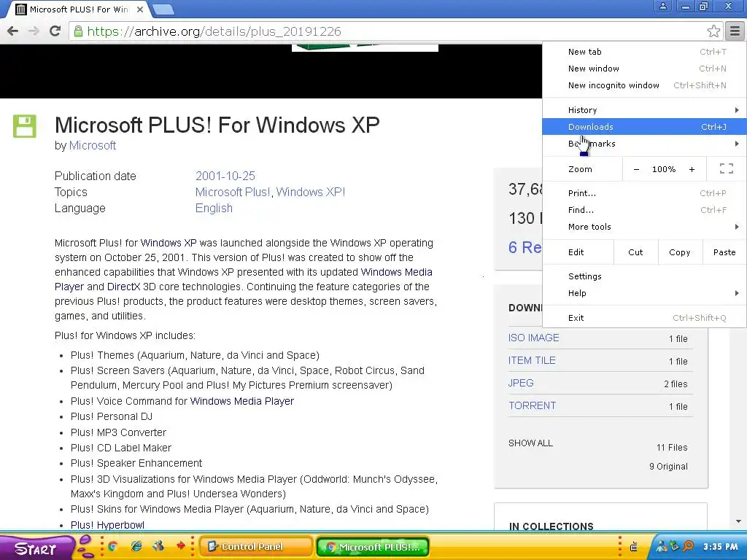The image size is (747, 560).
Task: Click the forward navigation arrow
Action: (x=34, y=31)
